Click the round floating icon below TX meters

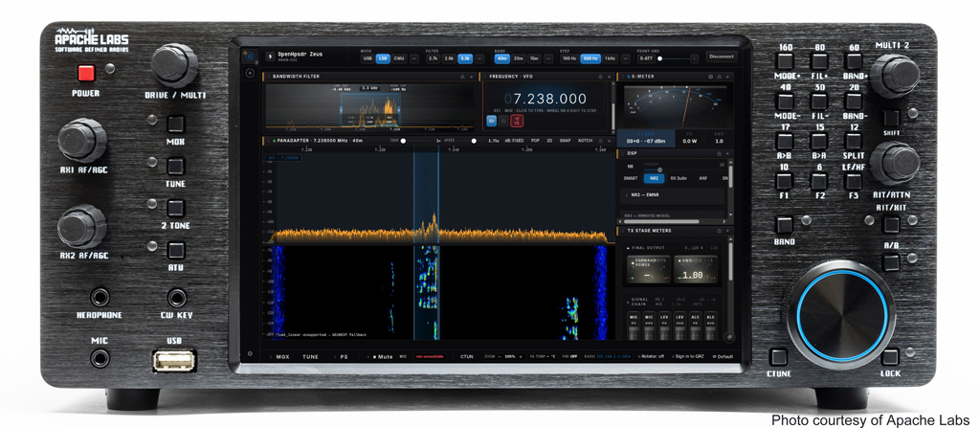pos(728,337)
